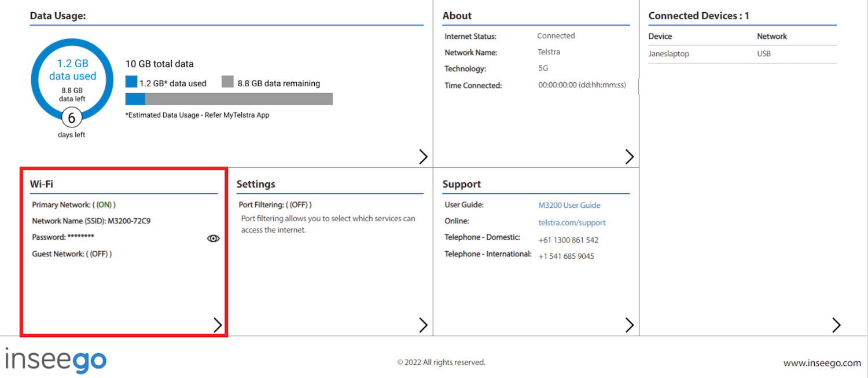The width and height of the screenshot is (868, 378).
Task: Click the Inseego logo
Action: [x=56, y=360]
